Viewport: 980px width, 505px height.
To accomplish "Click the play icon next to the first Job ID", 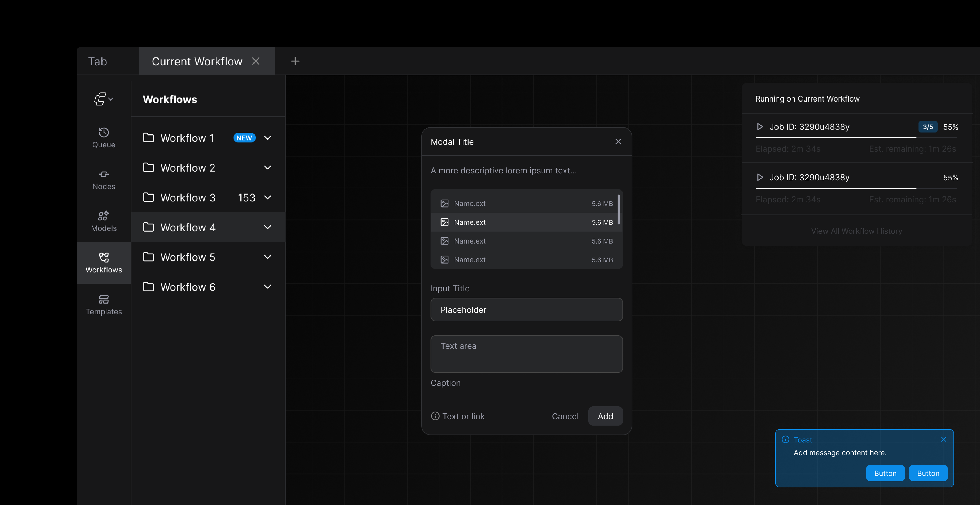I will 760,127.
